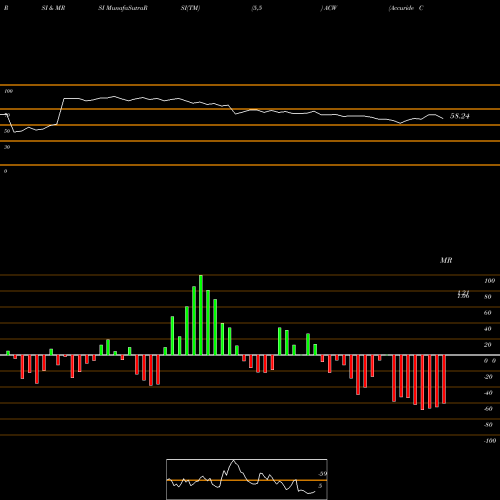Click the -100 label on MR axis
Screen dimensions: 500x500
490,441
